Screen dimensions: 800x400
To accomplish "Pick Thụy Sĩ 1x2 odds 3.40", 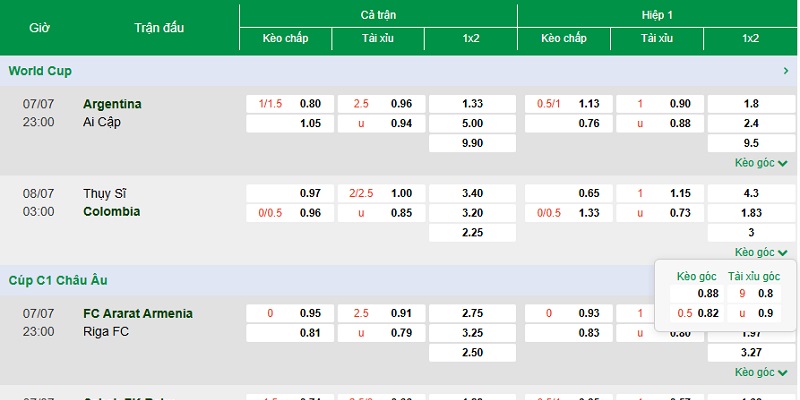I will (x=472, y=193).
